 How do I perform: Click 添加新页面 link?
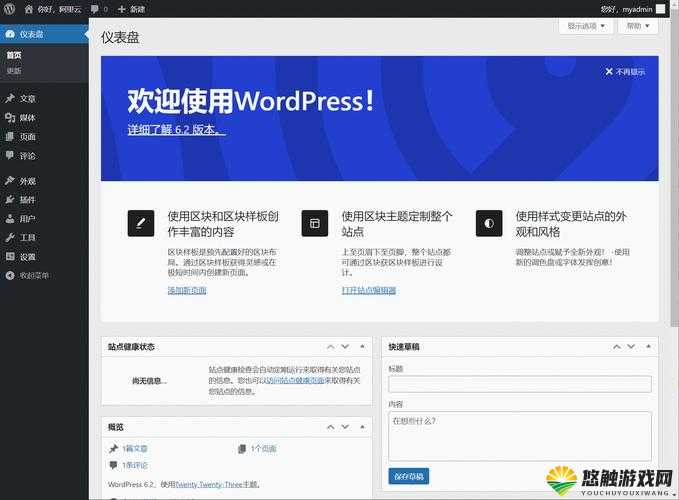(x=187, y=290)
